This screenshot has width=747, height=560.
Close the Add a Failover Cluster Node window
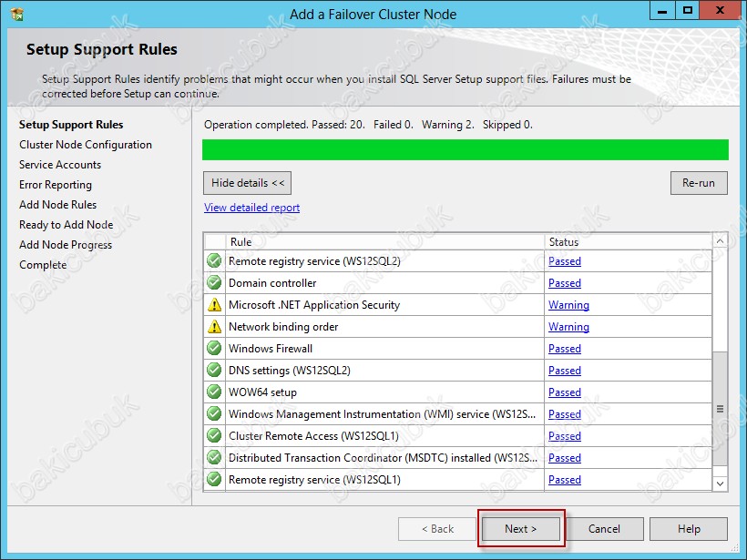coord(720,11)
